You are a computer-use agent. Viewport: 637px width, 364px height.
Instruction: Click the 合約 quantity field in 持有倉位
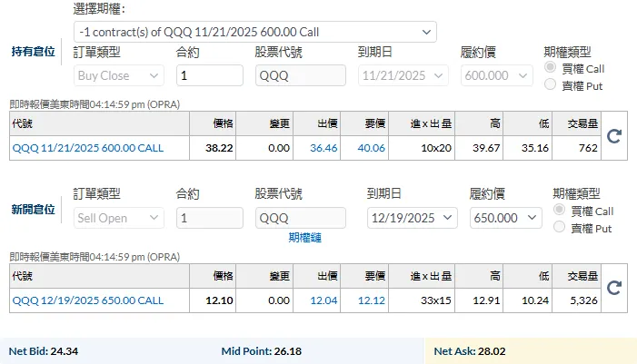coord(210,75)
